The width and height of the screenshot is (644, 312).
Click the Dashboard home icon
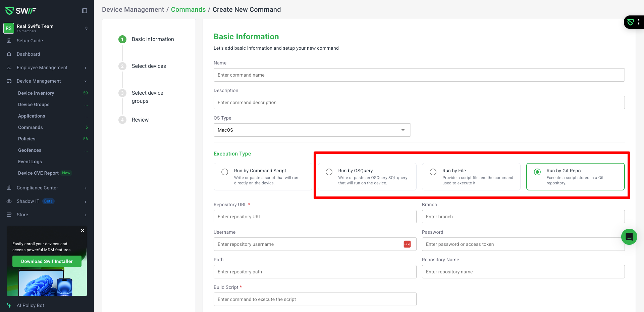click(x=9, y=54)
